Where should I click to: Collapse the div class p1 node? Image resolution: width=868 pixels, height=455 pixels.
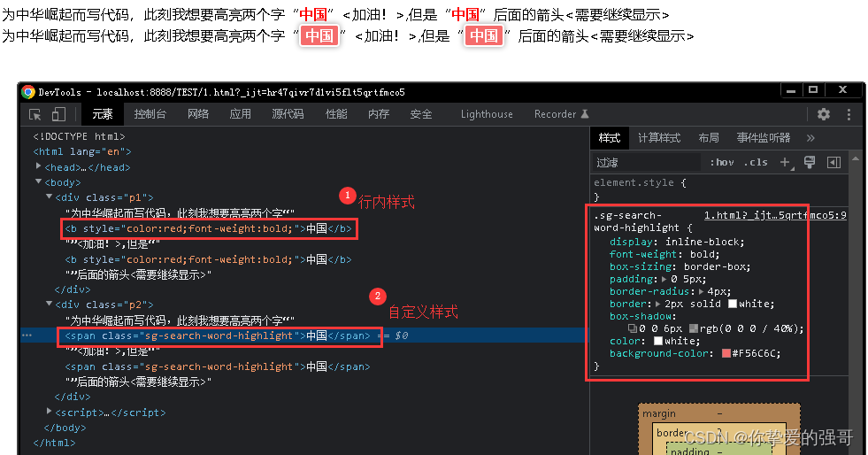(x=49, y=197)
